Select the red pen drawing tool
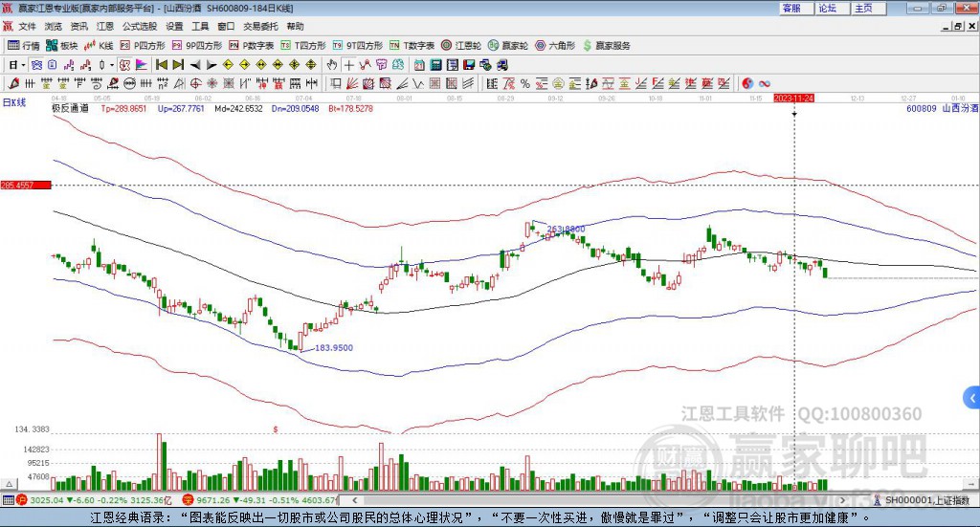Viewport: 980px width, 527px height. 13,83
